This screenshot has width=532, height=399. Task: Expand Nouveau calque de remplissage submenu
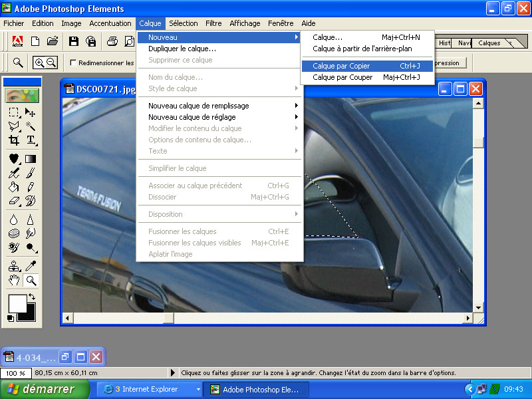(219, 106)
